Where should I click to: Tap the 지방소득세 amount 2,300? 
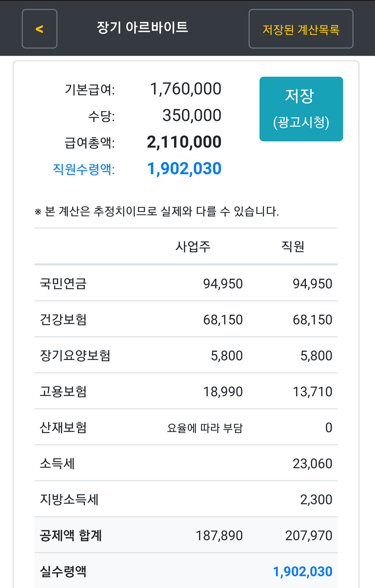tap(316, 500)
